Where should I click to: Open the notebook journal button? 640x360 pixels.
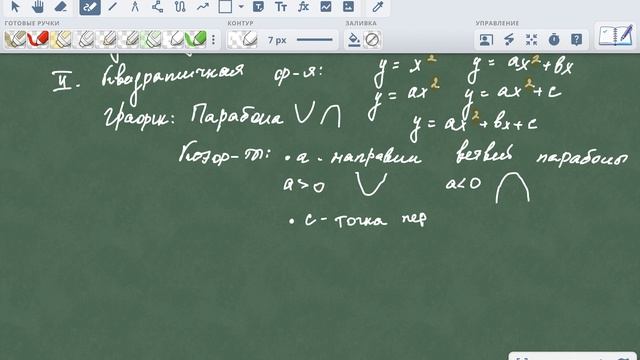(615, 36)
